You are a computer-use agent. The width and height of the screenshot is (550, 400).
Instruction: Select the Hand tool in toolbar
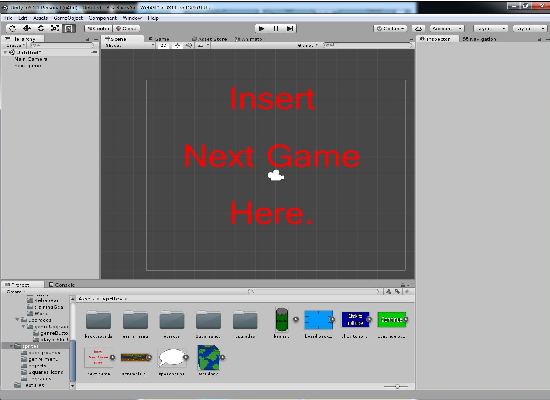tap(12, 28)
